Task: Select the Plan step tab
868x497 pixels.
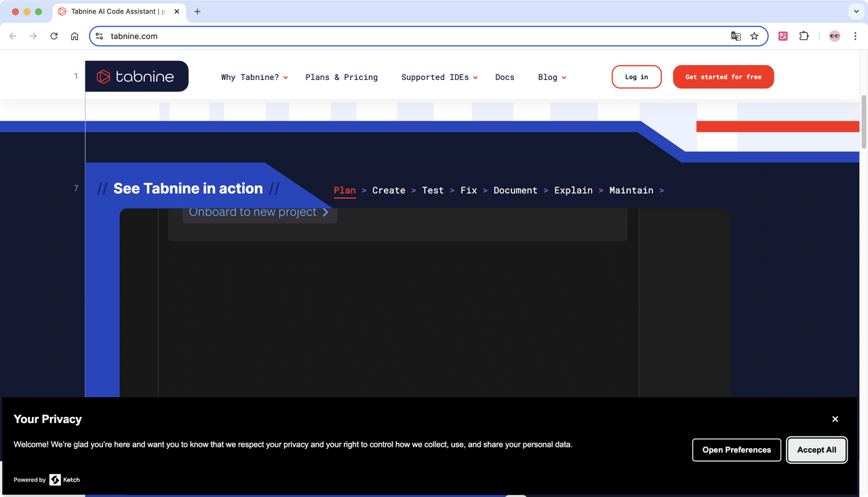Action: (344, 191)
